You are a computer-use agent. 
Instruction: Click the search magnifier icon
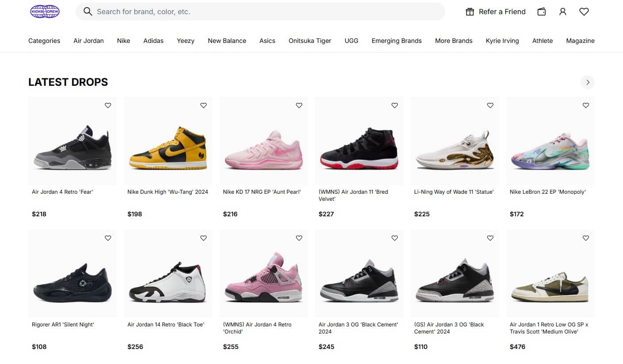click(88, 11)
